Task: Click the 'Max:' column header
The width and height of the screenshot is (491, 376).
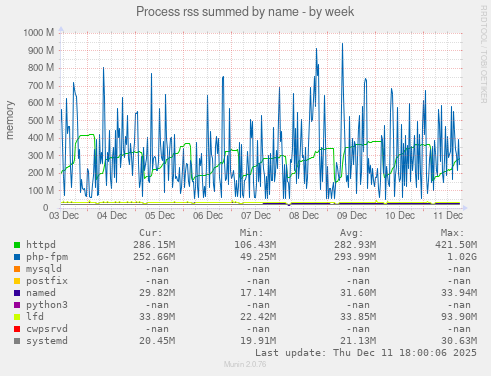Action: pos(452,233)
